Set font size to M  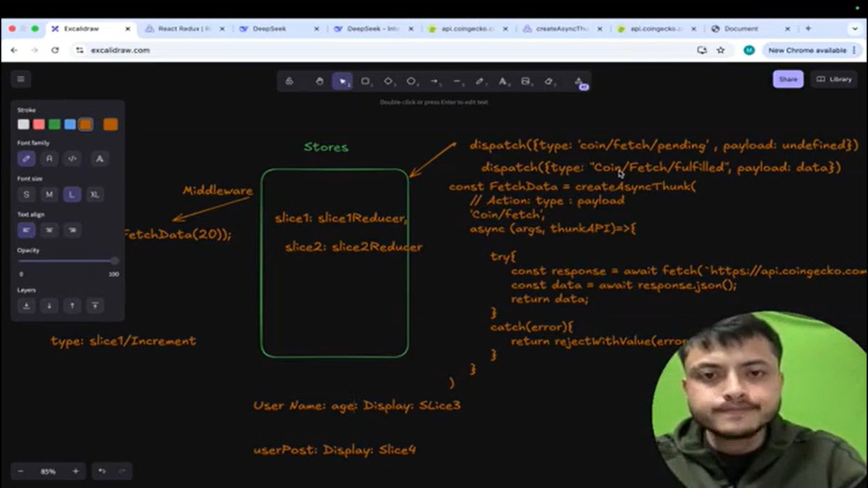(x=49, y=194)
